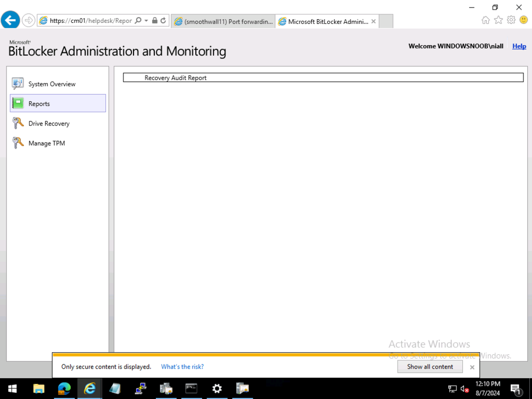Open Manage TPM in the left navigation

pyautogui.click(x=58, y=143)
